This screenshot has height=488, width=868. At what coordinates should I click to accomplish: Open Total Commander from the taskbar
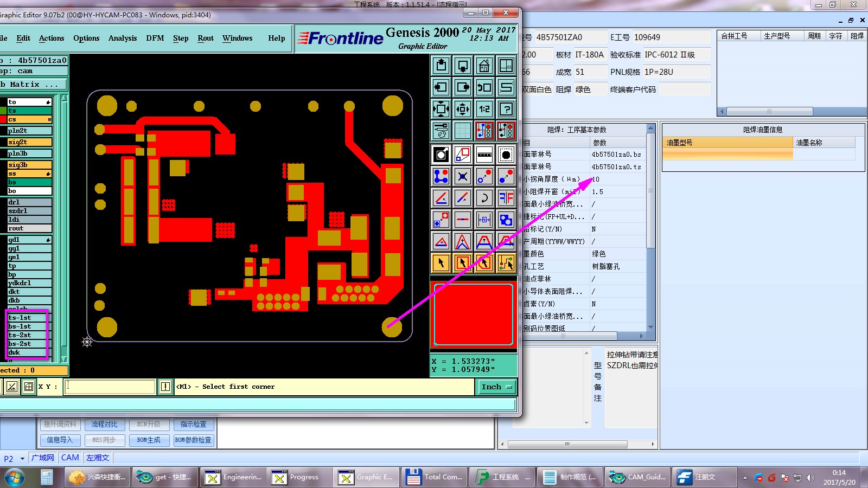coord(435,477)
